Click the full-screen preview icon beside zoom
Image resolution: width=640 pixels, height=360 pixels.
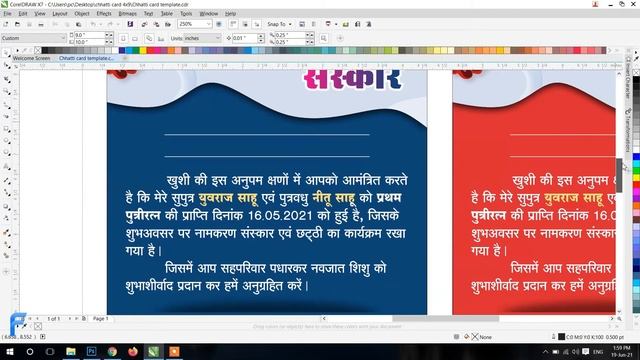(x=219, y=24)
